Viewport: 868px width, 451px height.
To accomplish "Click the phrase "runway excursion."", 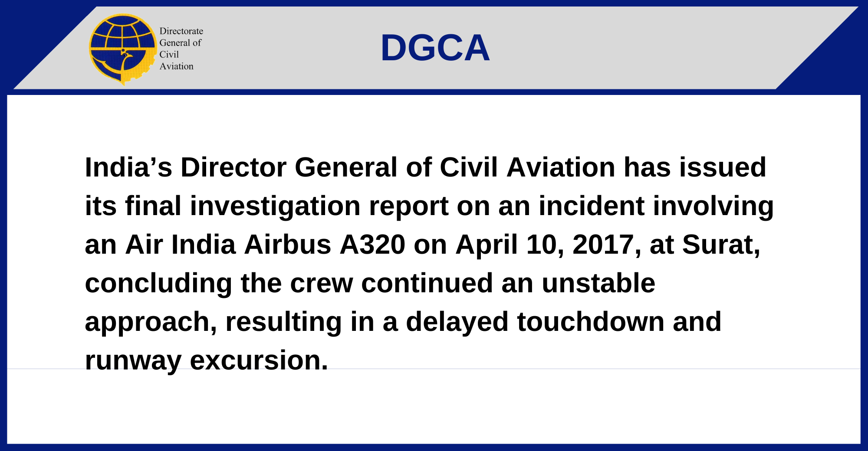I will coord(207,360).
